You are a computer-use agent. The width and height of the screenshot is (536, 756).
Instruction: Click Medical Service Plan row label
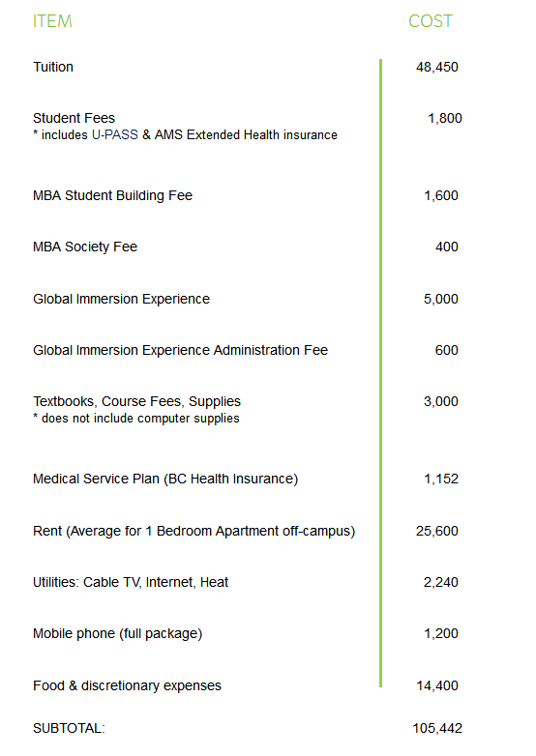[165, 479]
